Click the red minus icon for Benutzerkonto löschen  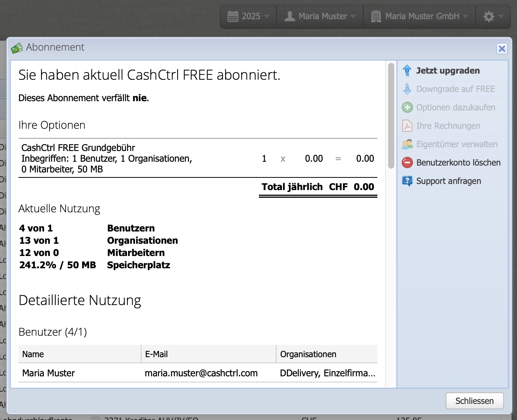point(407,162)
